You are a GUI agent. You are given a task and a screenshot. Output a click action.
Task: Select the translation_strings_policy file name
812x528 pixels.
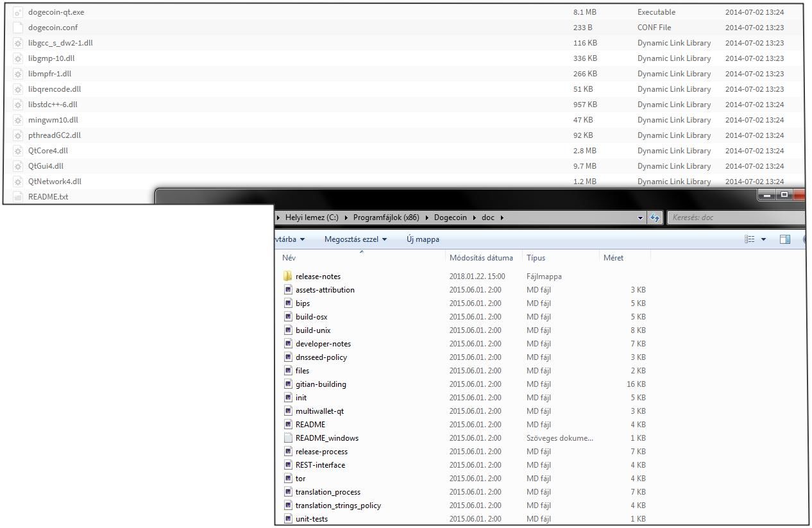click(338, 506)
